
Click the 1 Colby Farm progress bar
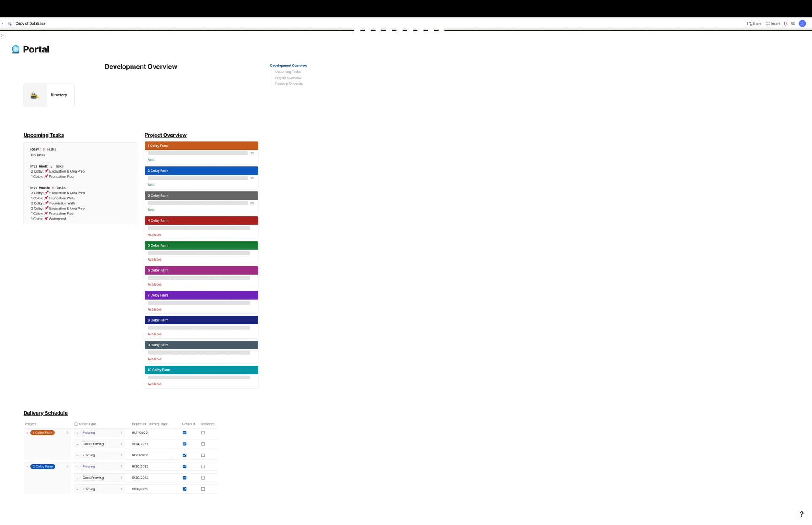coord(198,154)
